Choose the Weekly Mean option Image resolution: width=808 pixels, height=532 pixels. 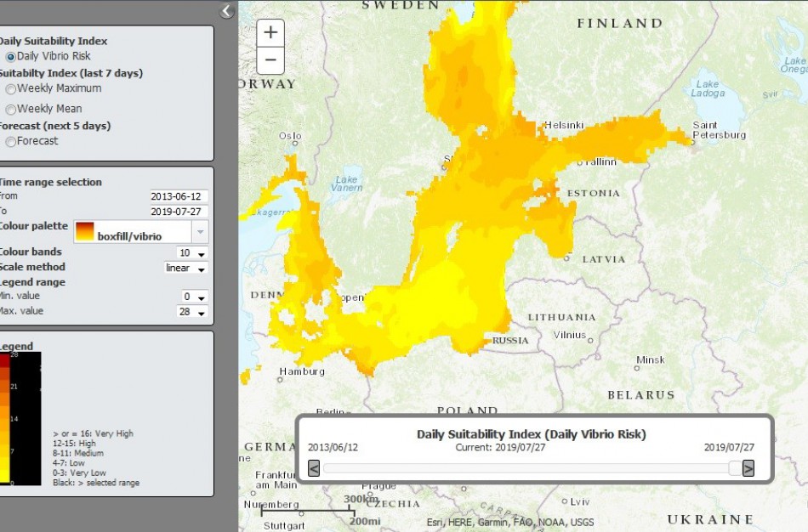(x=11, y=109)
